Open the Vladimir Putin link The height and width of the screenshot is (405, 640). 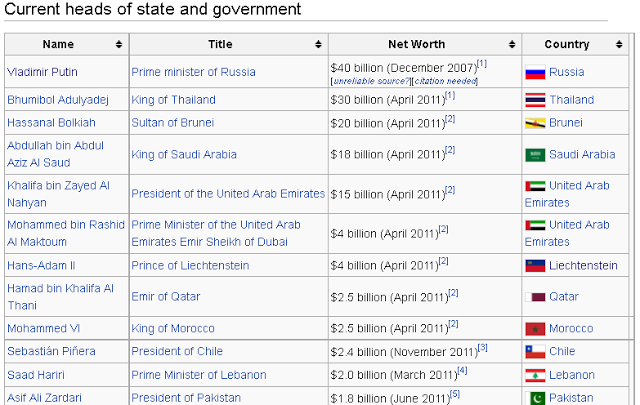click(x=42, y=72)
